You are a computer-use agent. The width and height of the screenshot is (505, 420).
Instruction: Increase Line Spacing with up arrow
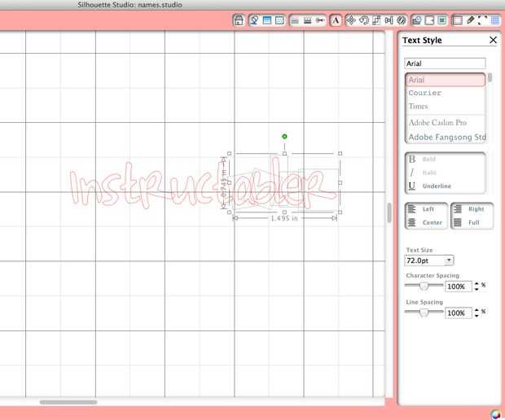pyautogui.click(x=476, y=310)
